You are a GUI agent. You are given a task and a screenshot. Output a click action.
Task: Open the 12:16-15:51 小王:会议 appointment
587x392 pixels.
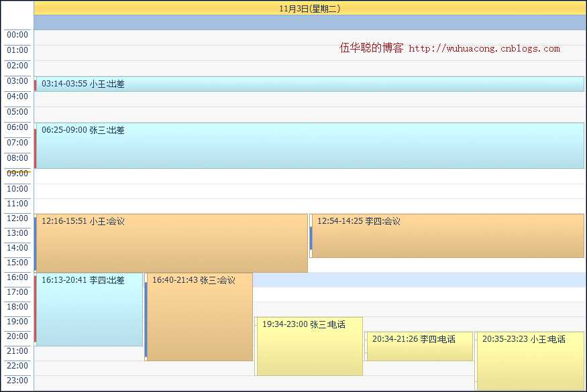point(171,243)
